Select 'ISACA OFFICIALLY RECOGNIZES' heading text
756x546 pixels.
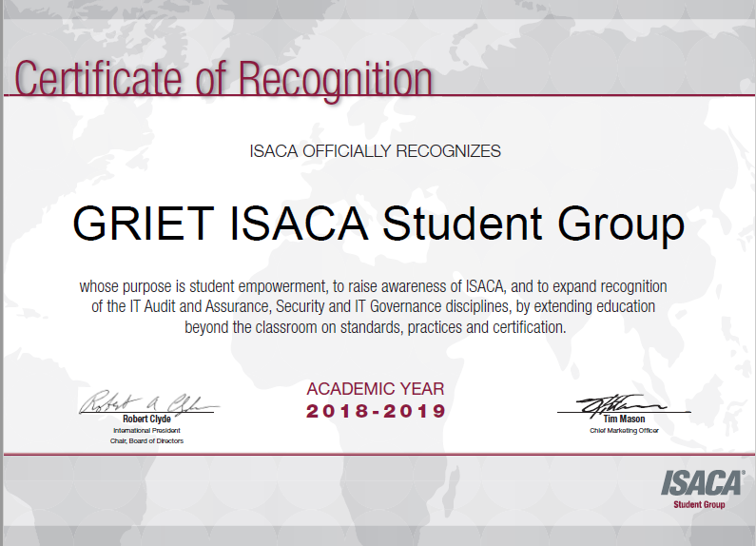click(x=375, y=151)
